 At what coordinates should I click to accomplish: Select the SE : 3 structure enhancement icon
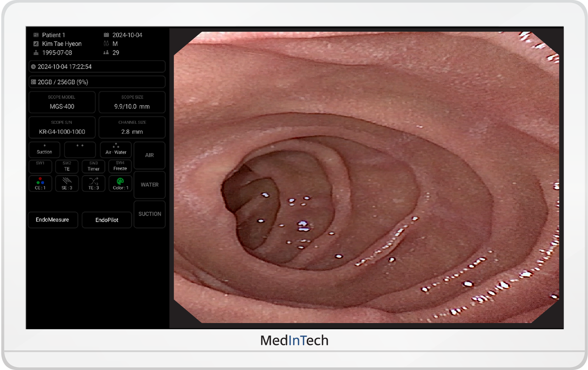tap(67, 181)
